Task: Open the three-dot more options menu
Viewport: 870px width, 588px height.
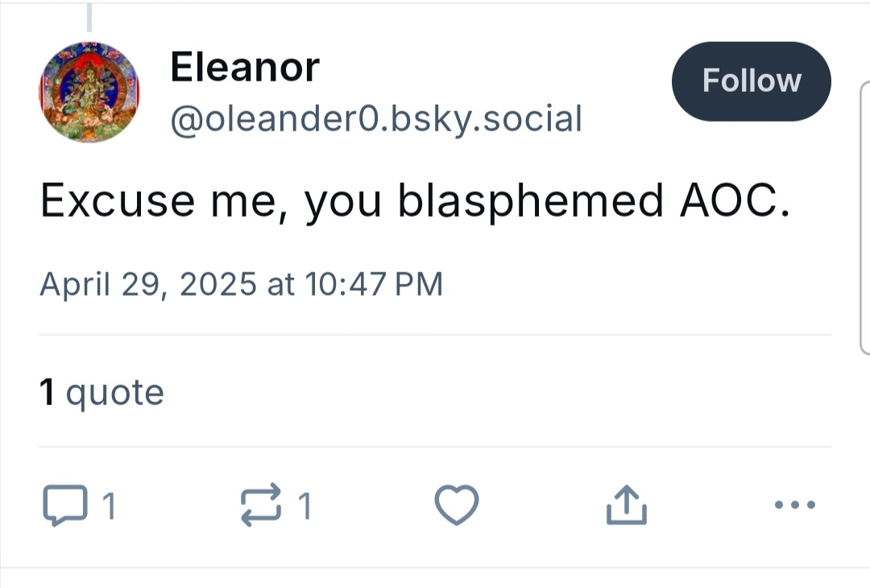Action: [x=794, y=506]
